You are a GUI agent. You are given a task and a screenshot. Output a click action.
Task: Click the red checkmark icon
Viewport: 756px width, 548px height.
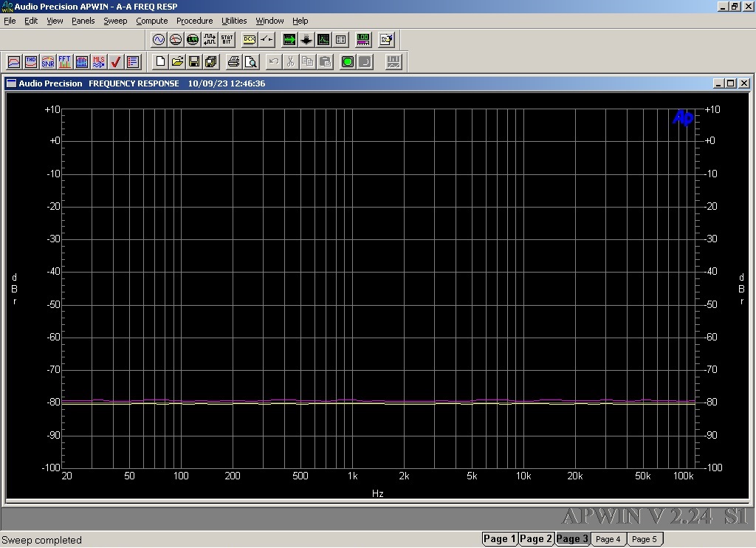[116, 62]
